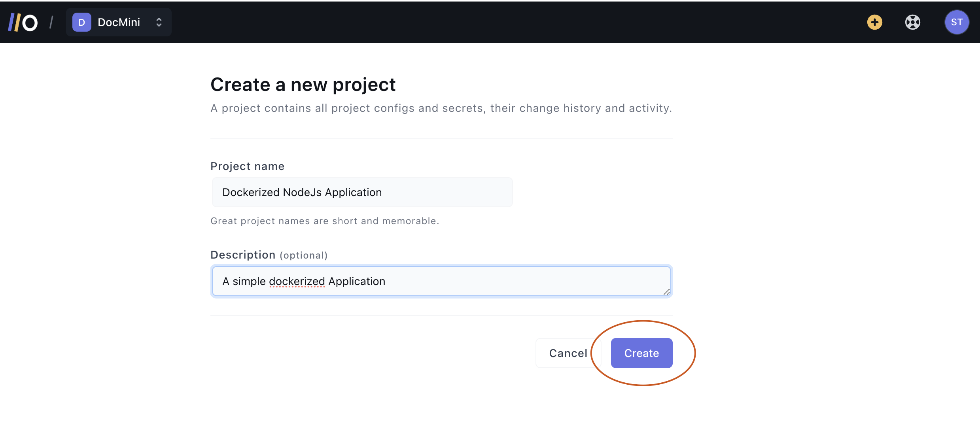Open the ST user avatar menu

(x=956, y=22)
